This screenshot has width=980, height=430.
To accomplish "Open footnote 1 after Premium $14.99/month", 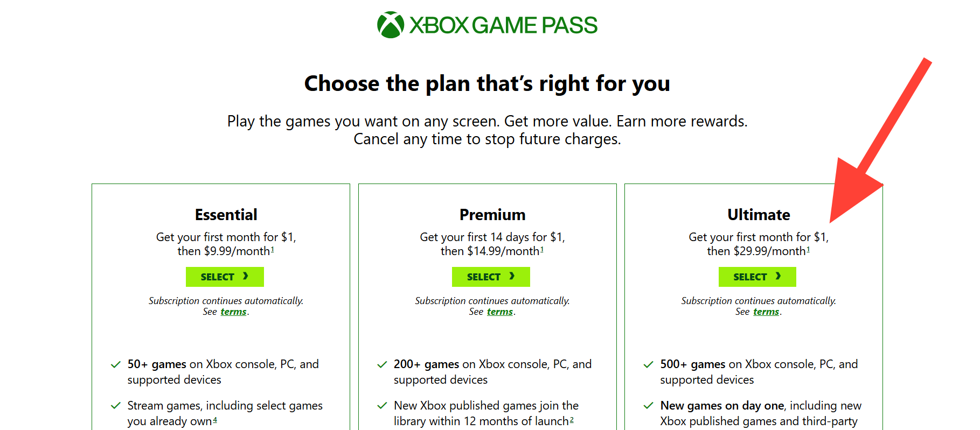I will click(x=542, y=249).
